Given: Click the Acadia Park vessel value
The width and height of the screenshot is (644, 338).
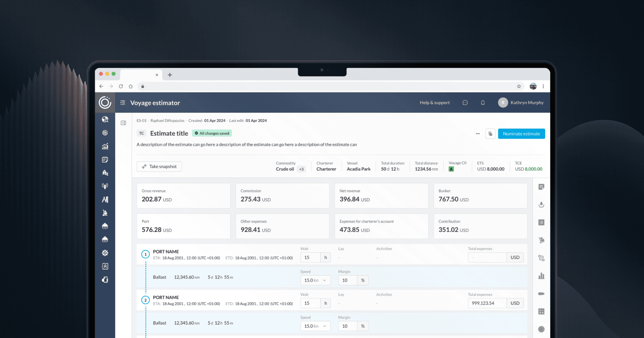Looking at the screenshot, I should click(358, 169).
